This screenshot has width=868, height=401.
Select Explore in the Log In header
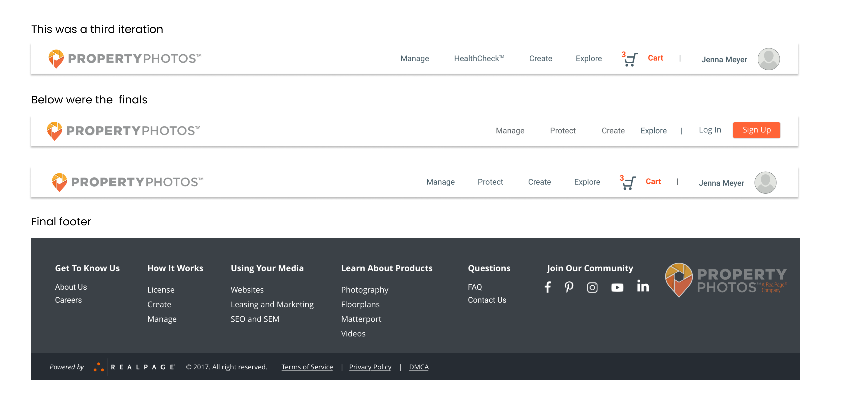click(x=653, y=131)
